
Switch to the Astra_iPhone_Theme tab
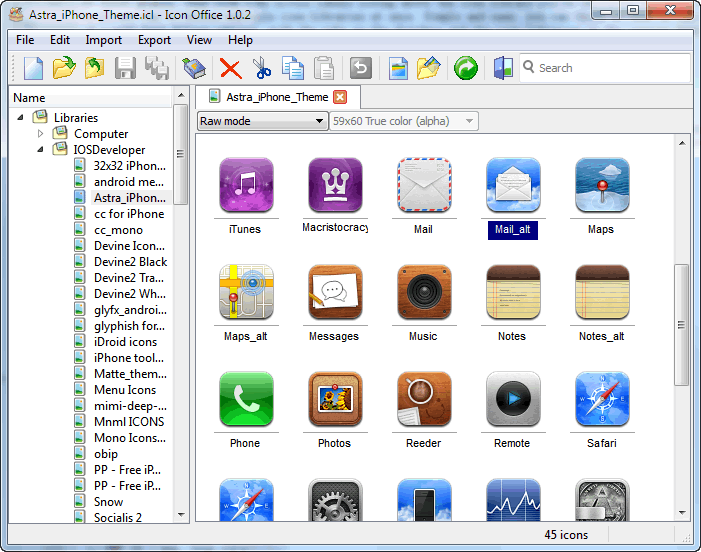pos(277,97)
